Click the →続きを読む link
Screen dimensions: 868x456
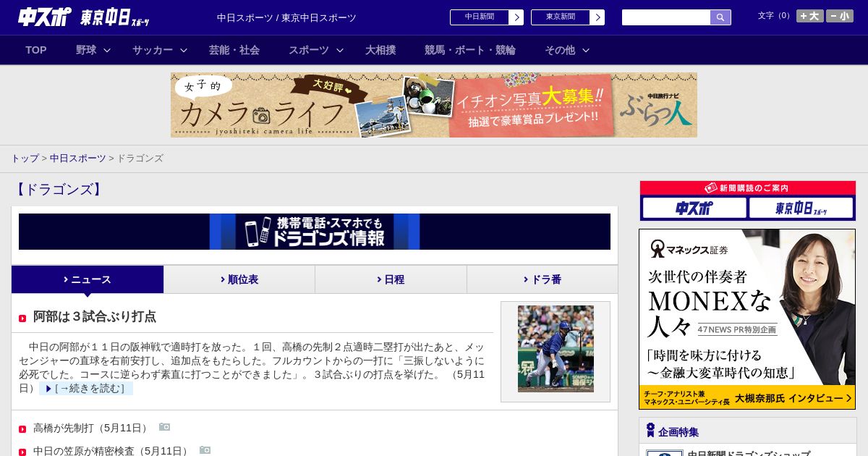click(86, 389)
